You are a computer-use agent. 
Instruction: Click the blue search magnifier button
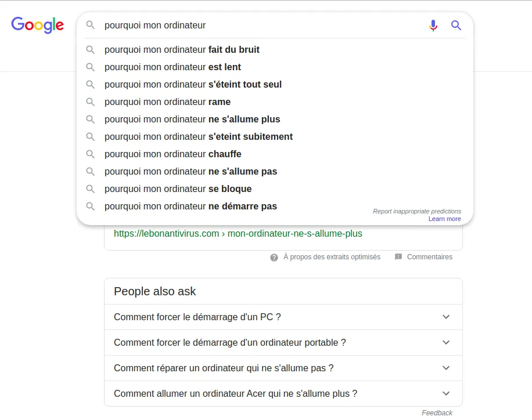[456, 26]
